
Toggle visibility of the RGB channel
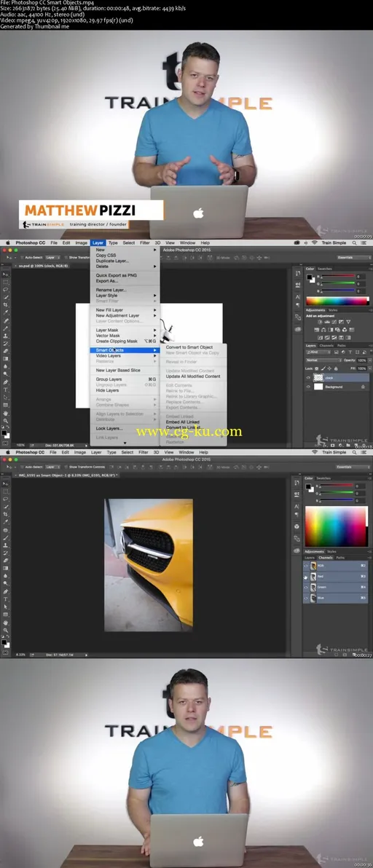point(307,566)
